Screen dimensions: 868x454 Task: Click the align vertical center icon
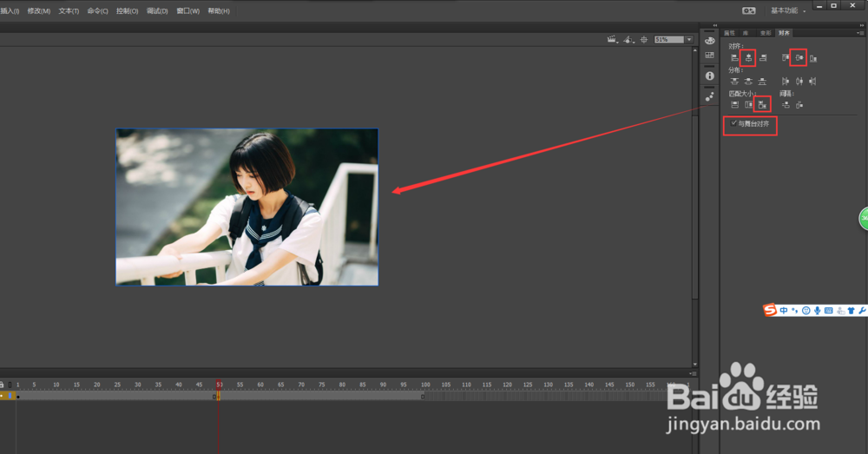point(799,57)
